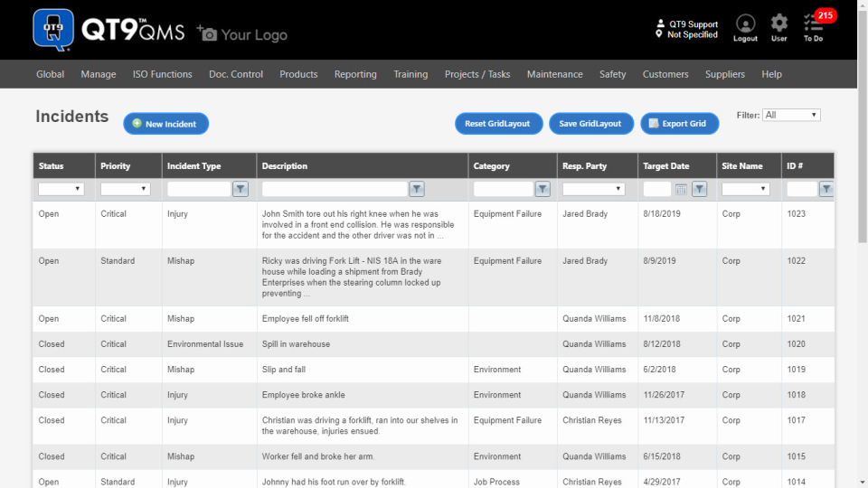Select the 'Spill in warehouse' description

click(297, 344)
